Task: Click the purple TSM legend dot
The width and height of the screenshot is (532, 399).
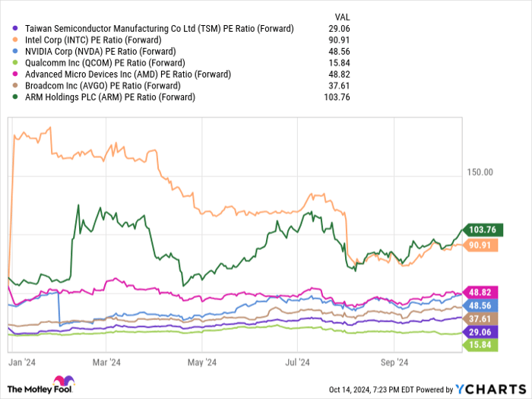Action: (x=14, y=29)
